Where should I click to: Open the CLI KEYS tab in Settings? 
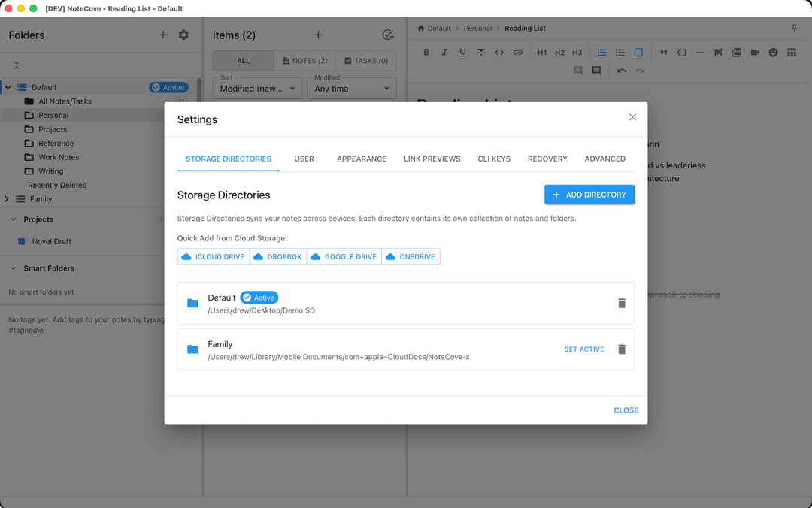click(494, 159)
